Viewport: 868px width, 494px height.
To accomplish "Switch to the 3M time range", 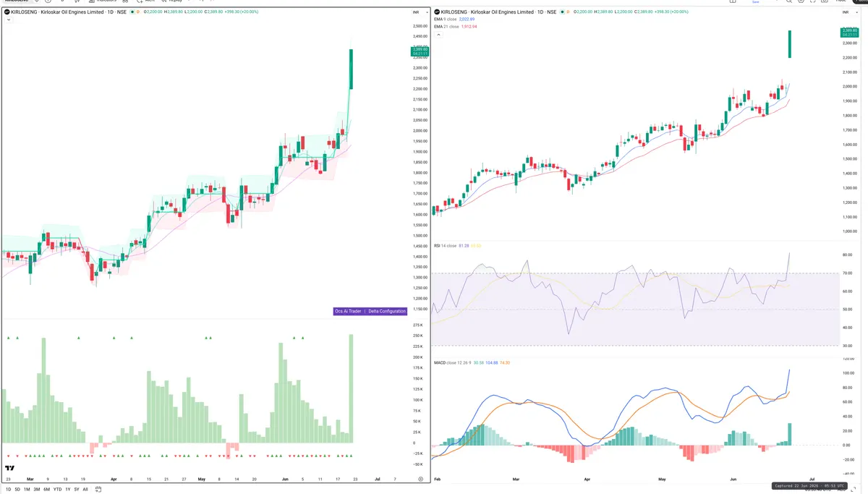I will tap(37, 489).
